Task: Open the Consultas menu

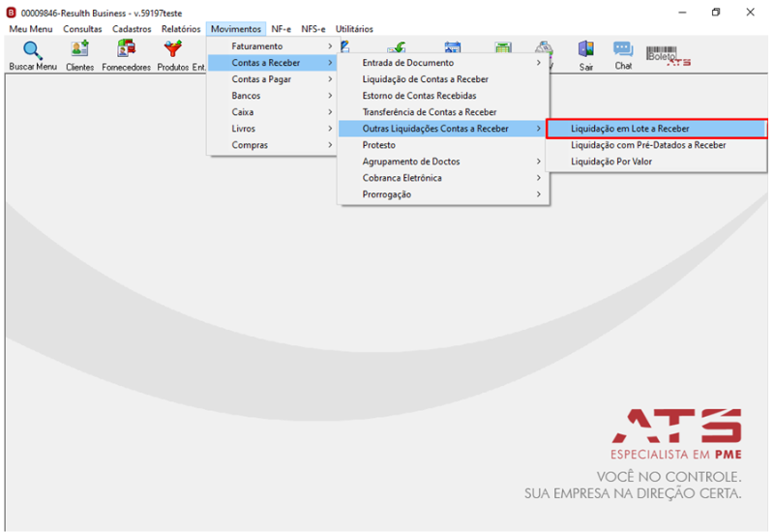Action: point(82,29)
